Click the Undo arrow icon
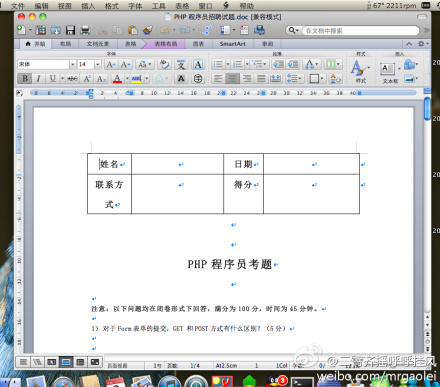 coord(165,30)
